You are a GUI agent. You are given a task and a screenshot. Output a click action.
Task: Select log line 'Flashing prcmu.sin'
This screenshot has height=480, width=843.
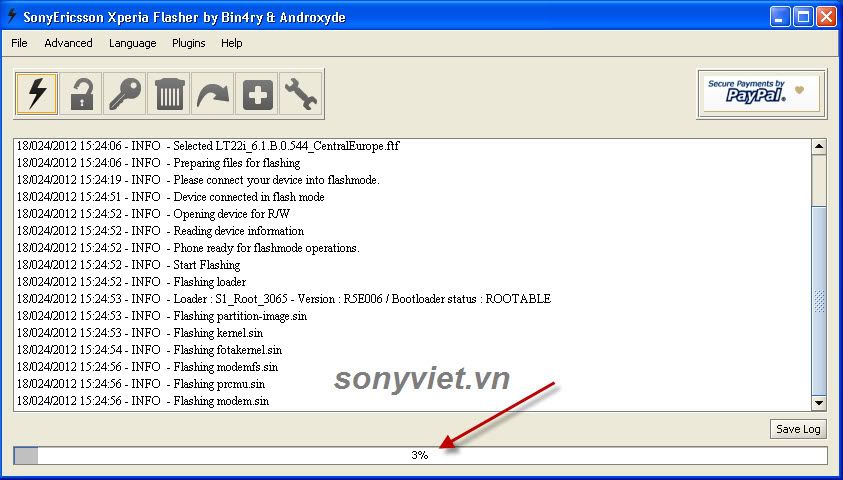pos(141,384)
